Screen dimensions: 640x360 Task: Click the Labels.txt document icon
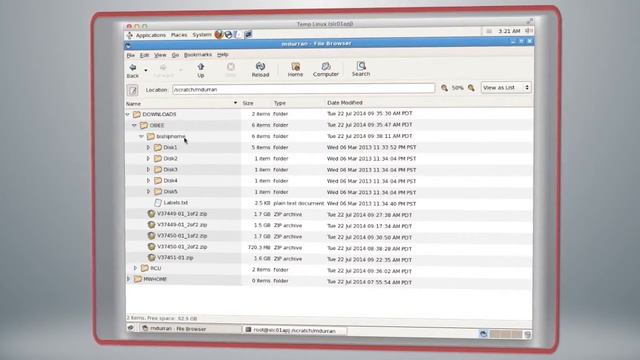tap(158, 202)
